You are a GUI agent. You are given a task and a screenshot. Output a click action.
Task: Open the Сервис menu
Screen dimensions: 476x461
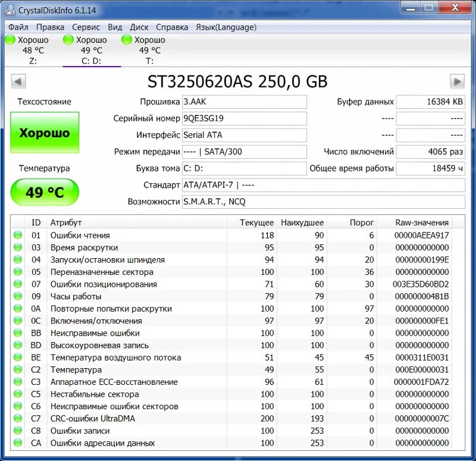[86, 27]
